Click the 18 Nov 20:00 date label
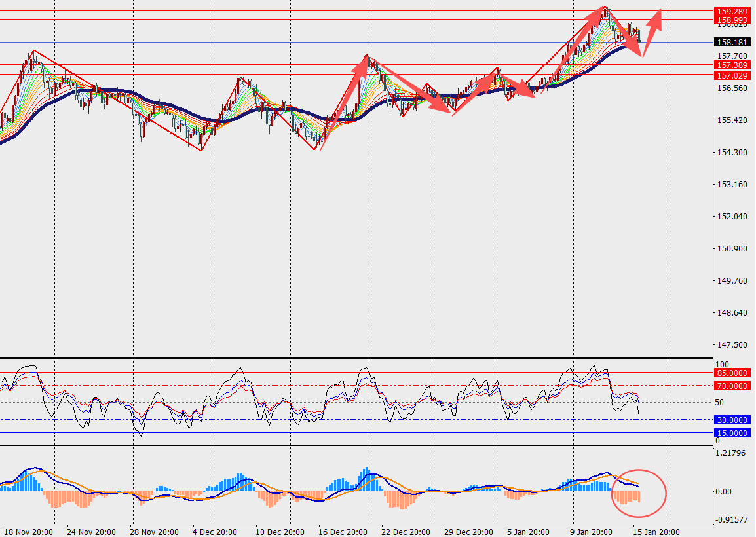This screenshot has width=756, height=537. coord(28,532)
